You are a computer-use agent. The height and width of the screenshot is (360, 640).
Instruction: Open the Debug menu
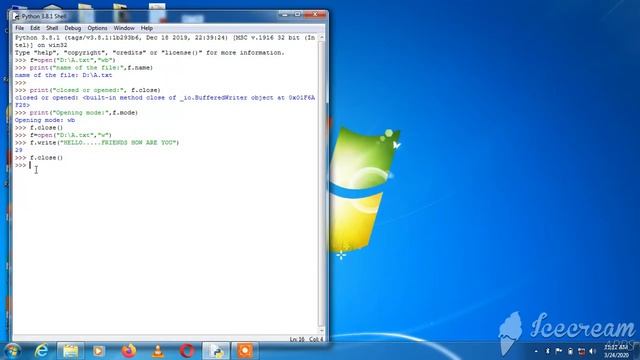click(x=73, y=28)
